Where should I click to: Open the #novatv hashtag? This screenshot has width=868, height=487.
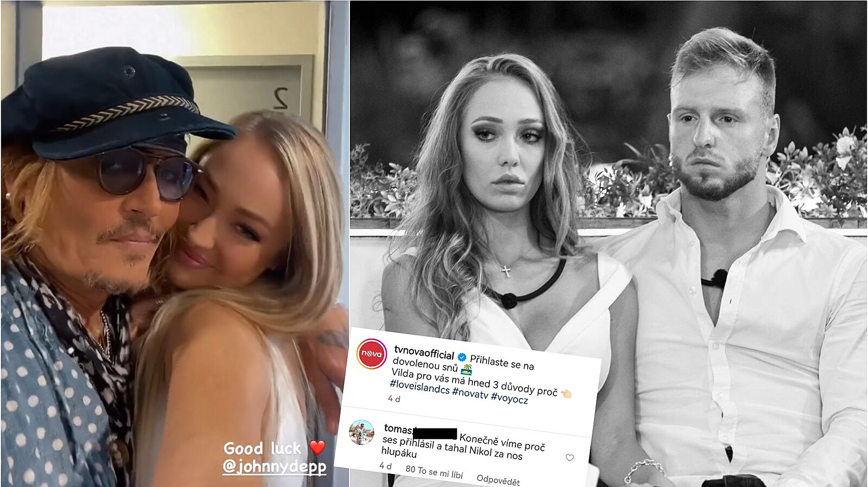pyautogui.click(x=470, y=393)
